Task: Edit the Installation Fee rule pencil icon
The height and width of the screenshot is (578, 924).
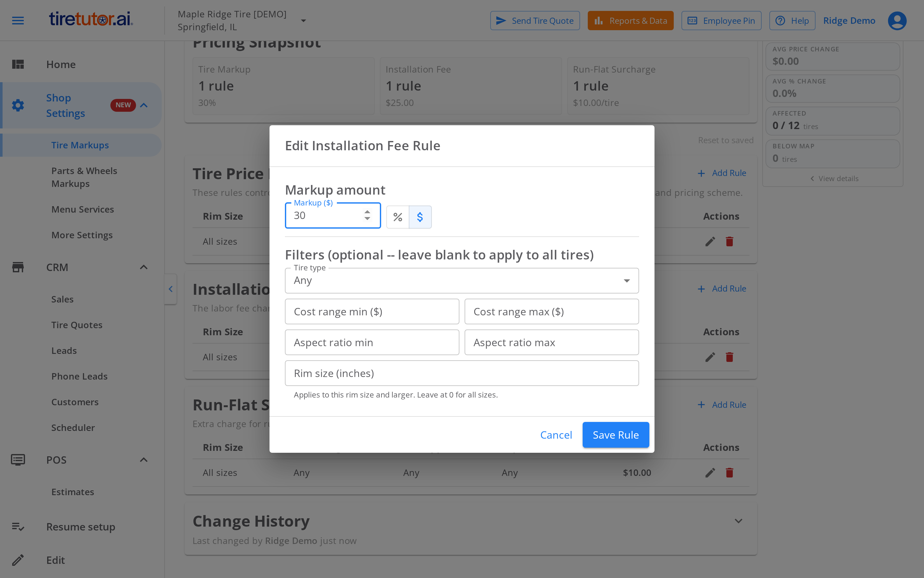Action: coord(710,357)
